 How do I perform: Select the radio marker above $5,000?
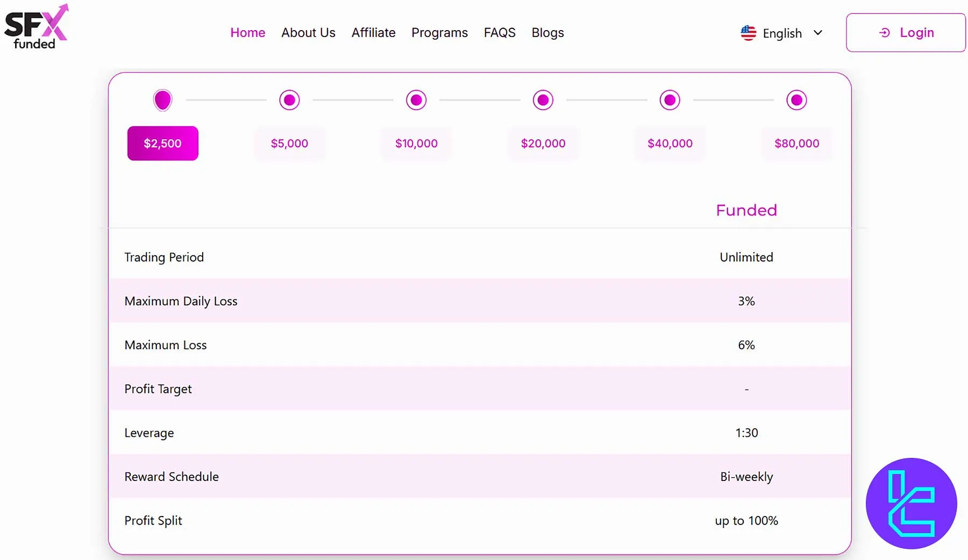(x=289, y=99)
